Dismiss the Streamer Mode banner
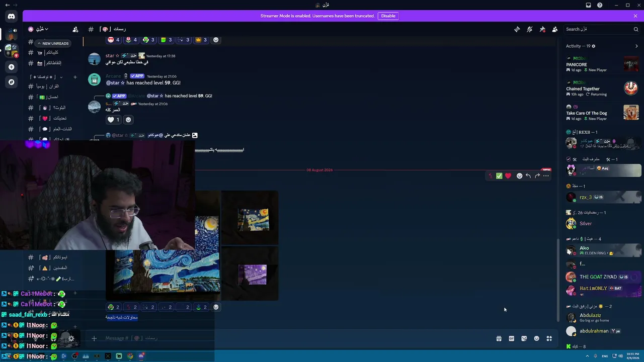The width and height of the screenshot is (644, 362). point(635,16)
